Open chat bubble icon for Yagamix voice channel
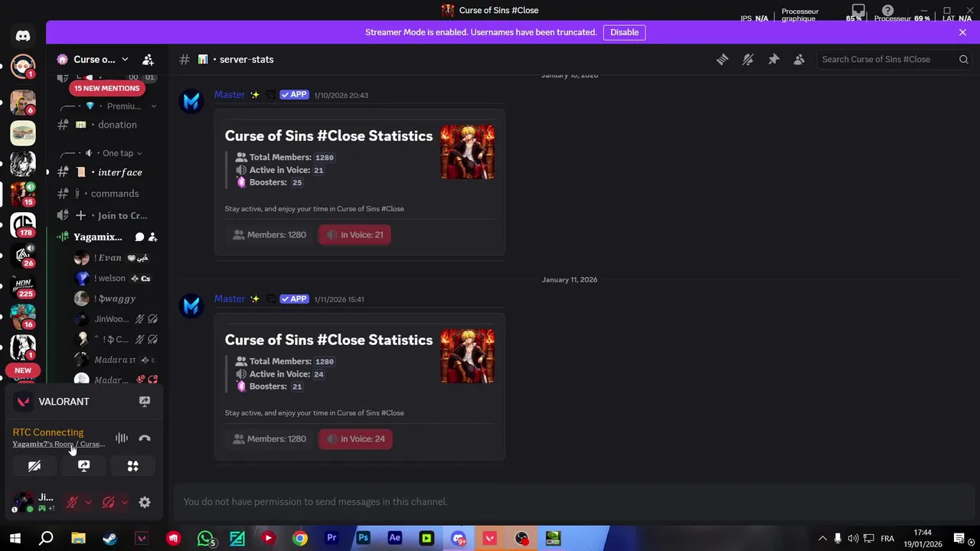The image size is (980, 551). (139, 237)
